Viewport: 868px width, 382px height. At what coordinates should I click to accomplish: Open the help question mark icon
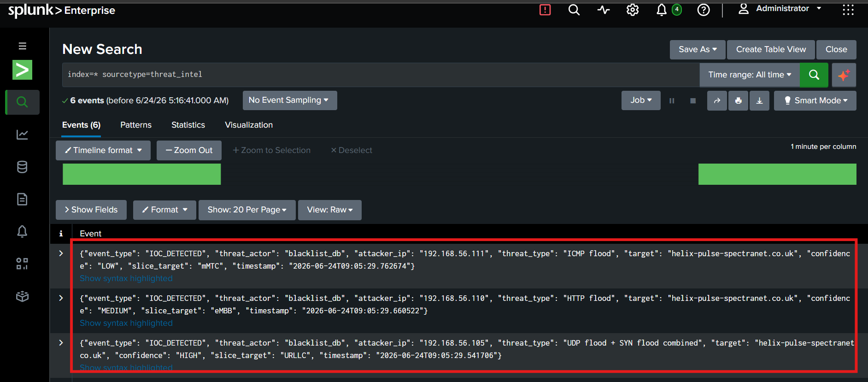click(x=704, y=10)
